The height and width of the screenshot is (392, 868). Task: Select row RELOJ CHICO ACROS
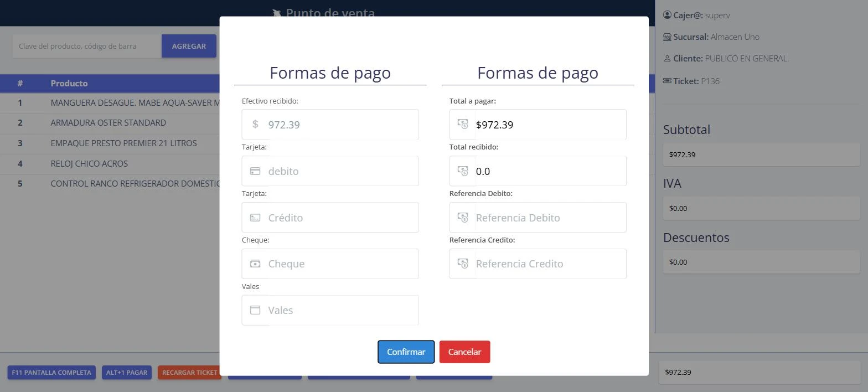(x=110, y=164)
